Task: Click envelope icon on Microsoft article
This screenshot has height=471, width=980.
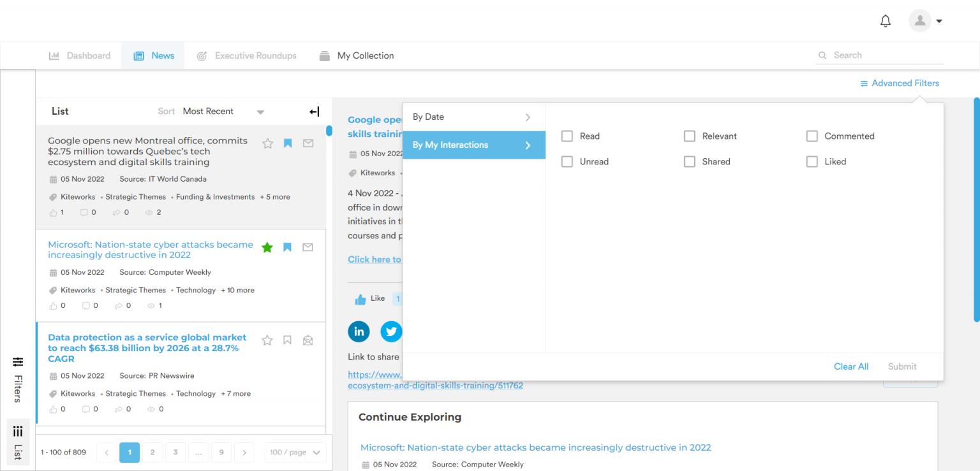Action: pos(308,247)
